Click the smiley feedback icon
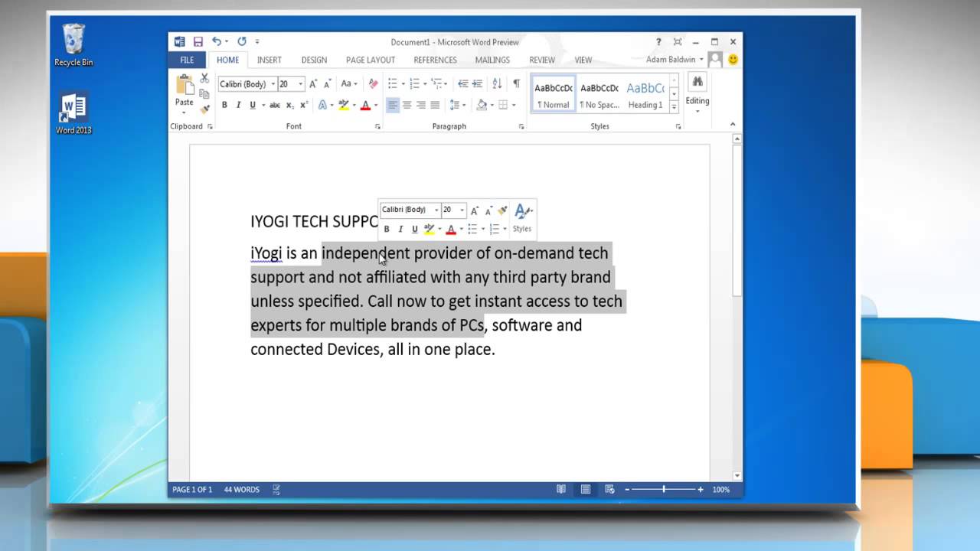The height and width of the screenshot is (551, 980). pyautogui.click(x=733, y=59)
